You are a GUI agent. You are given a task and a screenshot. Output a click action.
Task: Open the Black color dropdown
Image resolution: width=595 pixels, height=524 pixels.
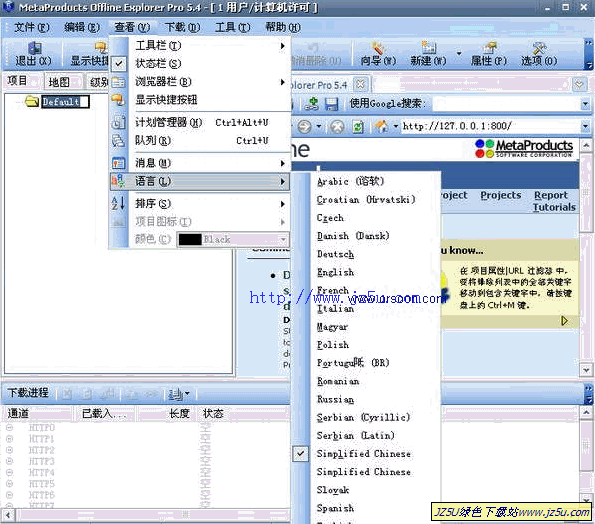(x=283, y=239)
